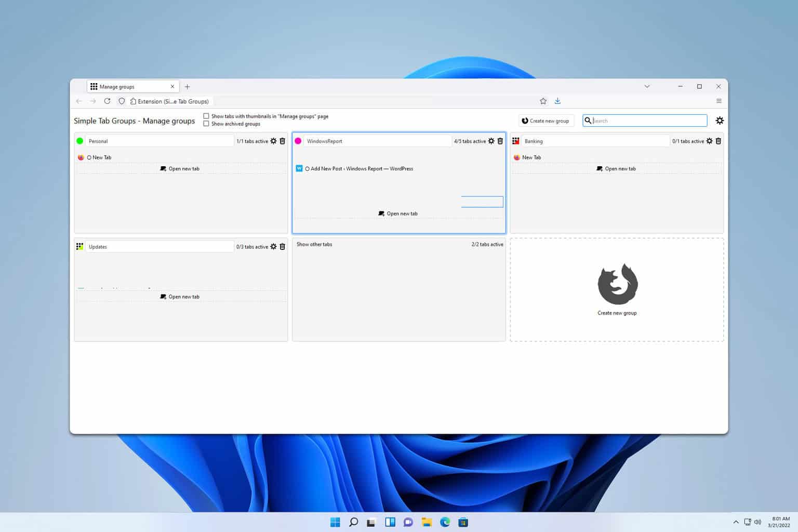This screenshot has height=532, width=798.
Task: Go forward to next page
Action: (93, 101)
